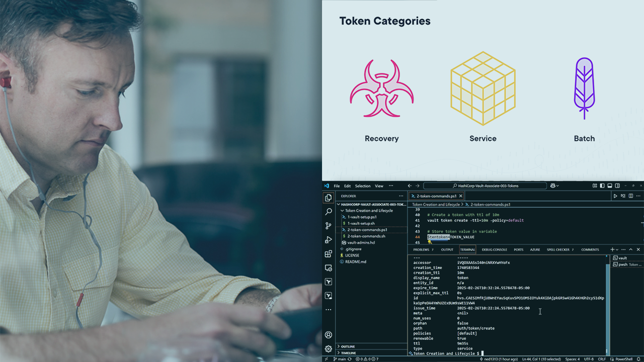Open the Selection menu
Image resolution: width=644 pixels, height=362 pixels.
pos(362,186)
